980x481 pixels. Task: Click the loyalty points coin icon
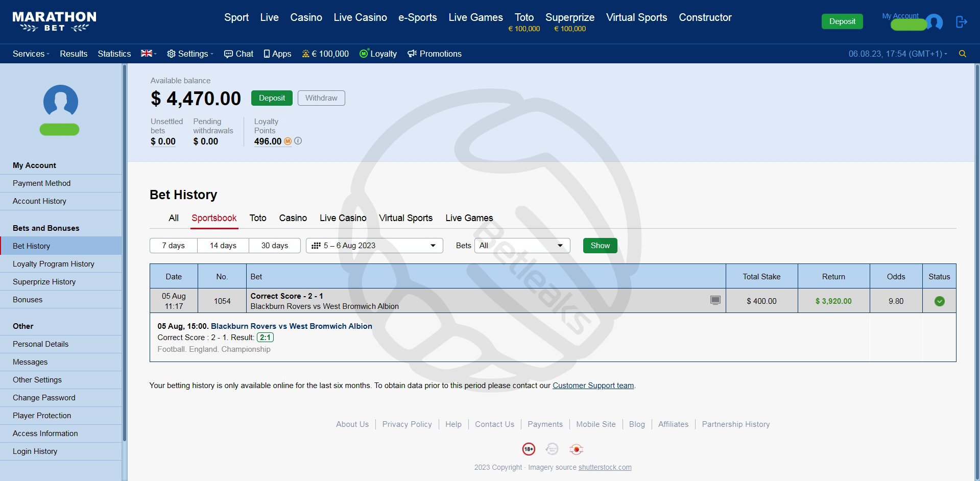288,141
